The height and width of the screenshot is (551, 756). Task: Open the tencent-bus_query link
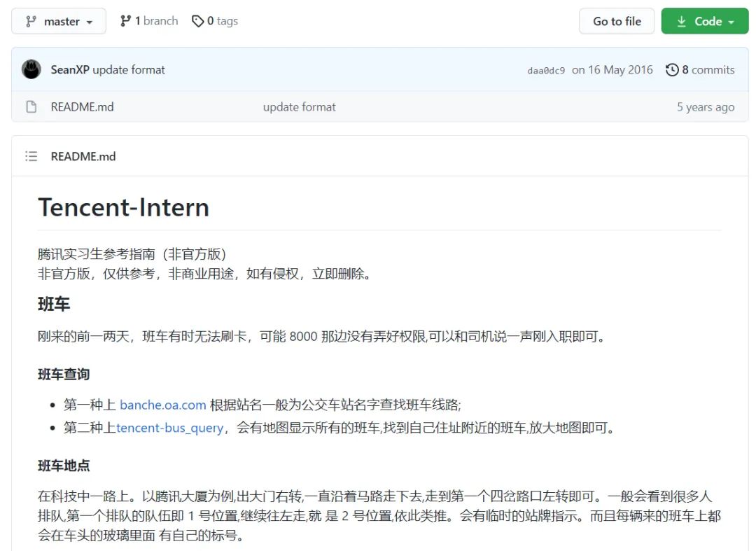point(169,428)
